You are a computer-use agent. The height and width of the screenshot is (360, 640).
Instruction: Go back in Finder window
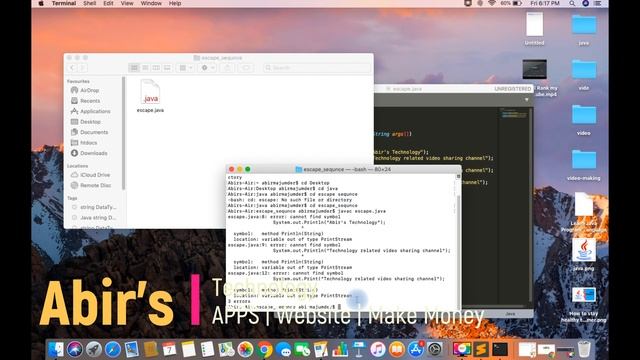(x=72, y=68)
